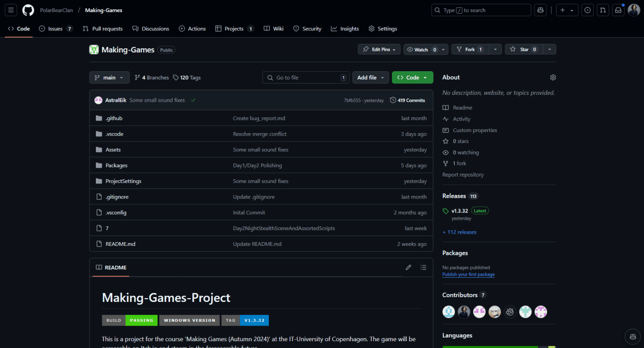Open the hamburger navigation menu
This screenshot has height=348, width=644.
click(12, 10)
